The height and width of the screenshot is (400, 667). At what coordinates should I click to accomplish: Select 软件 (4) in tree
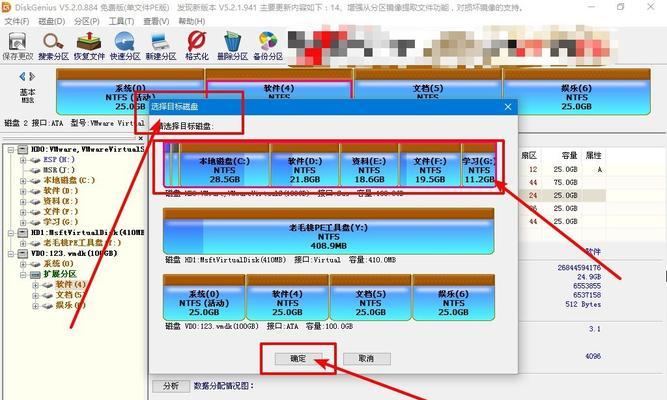point(71,284)
